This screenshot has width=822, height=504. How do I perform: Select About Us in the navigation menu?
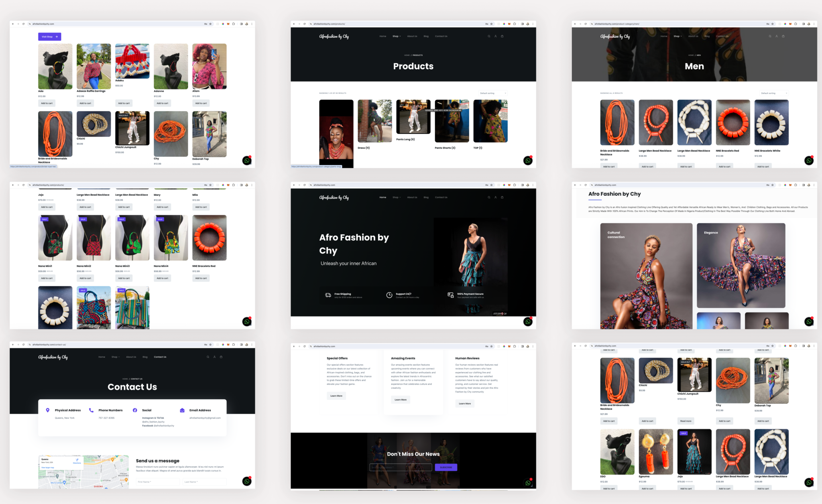click(412, 36)
